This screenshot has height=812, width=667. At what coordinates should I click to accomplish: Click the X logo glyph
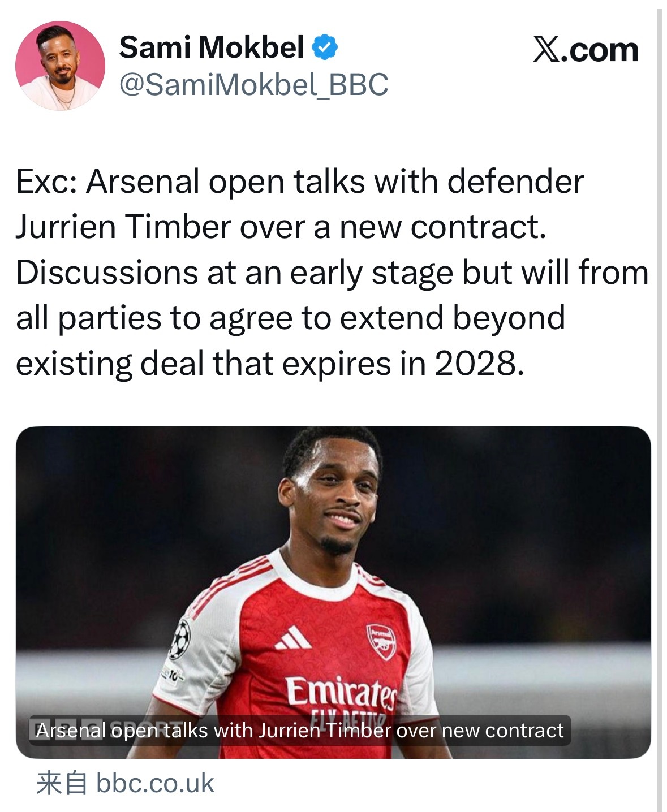point(546,50)
